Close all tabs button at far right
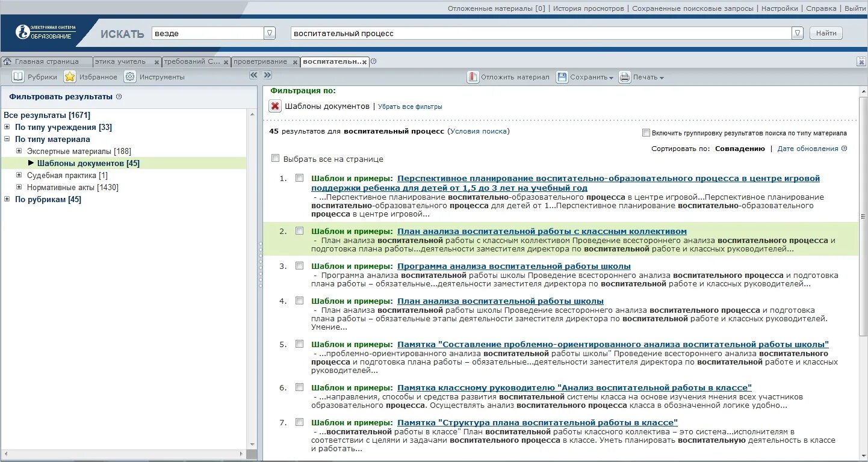The width and height of the screenshot is (868, 462). click(861, 61)
